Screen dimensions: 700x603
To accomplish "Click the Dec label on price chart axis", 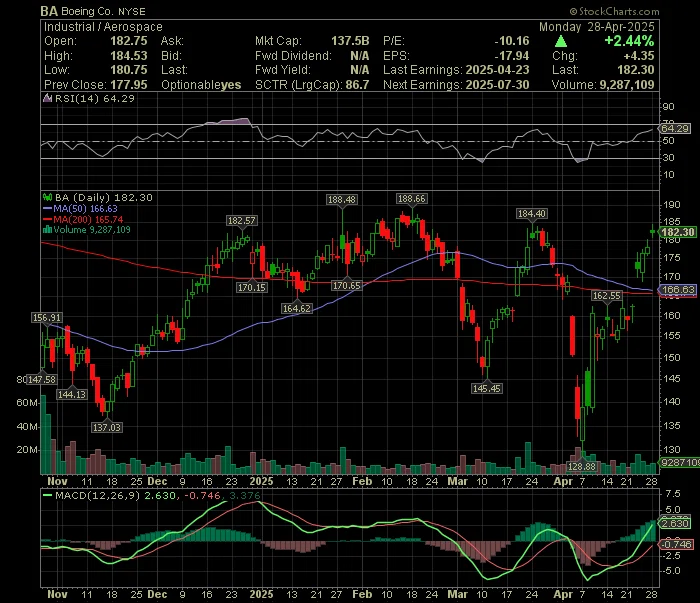I will point(157,481).
